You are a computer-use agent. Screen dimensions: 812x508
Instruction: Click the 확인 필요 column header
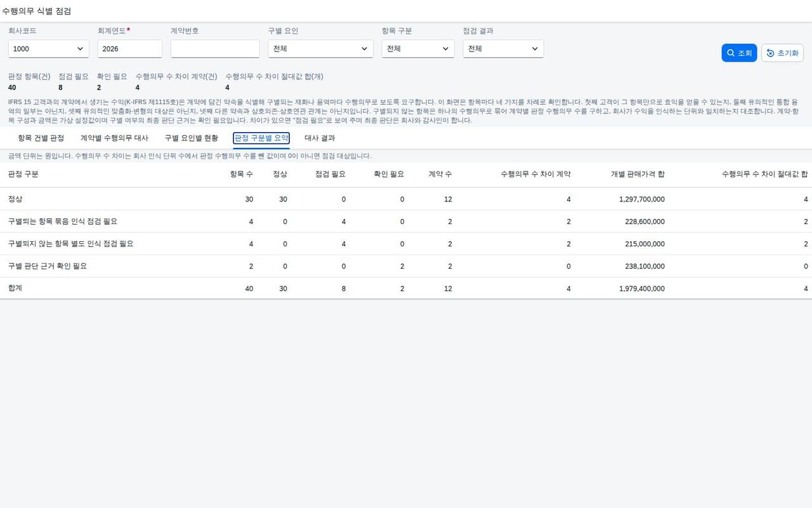click(389, 174)
